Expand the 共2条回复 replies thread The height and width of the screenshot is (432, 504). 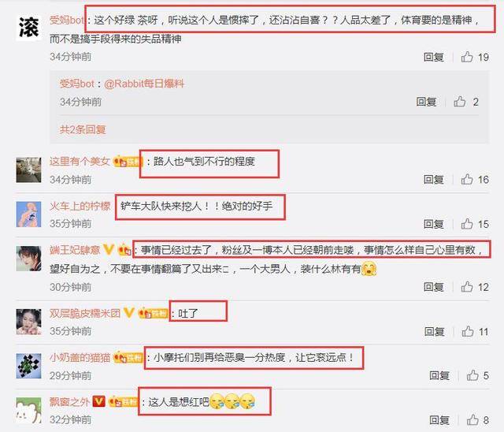[x=83, y=129]
